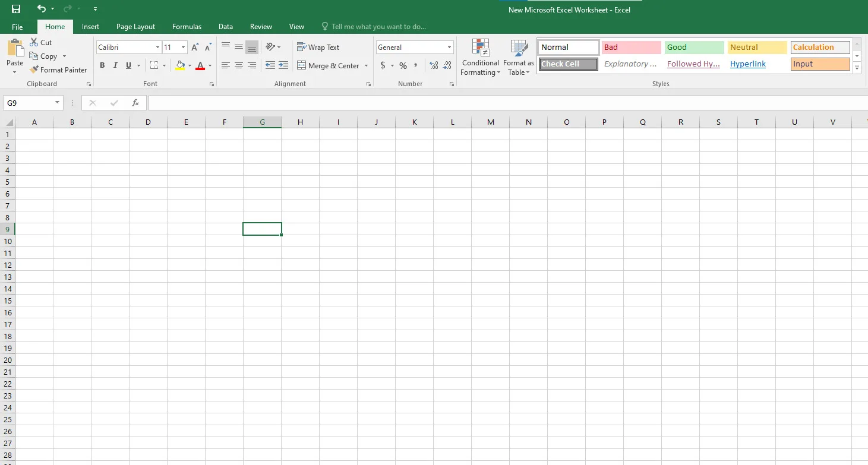Decrease indent in the cell
868x465 pixels.
[x=270, y=65]
